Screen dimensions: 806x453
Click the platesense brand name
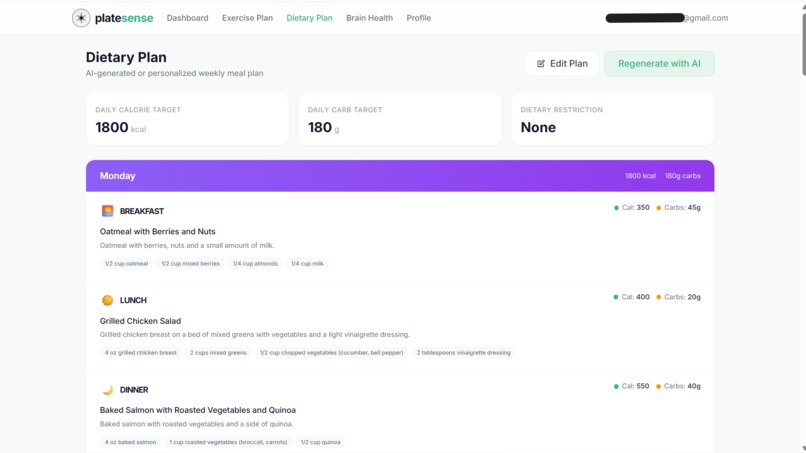coord(124,18)
